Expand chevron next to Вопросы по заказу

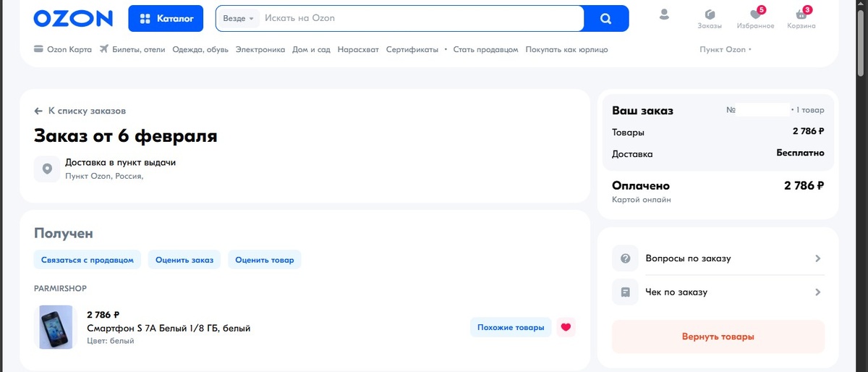click(x=817, y=258)
